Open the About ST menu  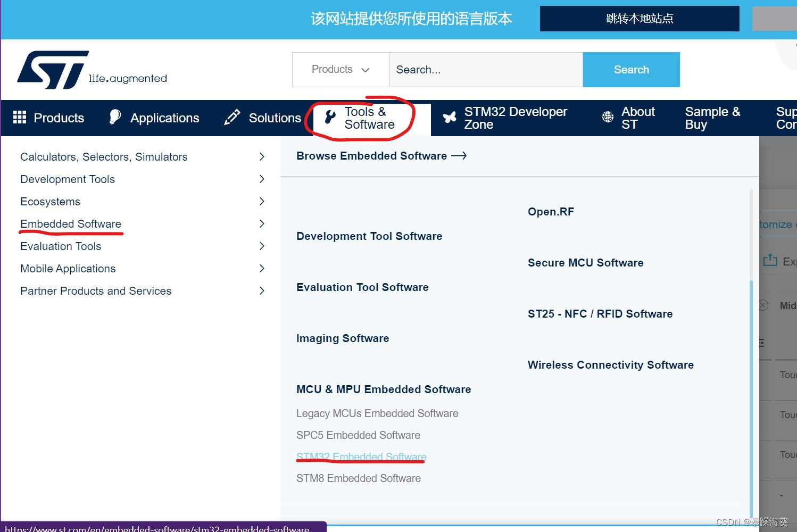click(628, 118)
